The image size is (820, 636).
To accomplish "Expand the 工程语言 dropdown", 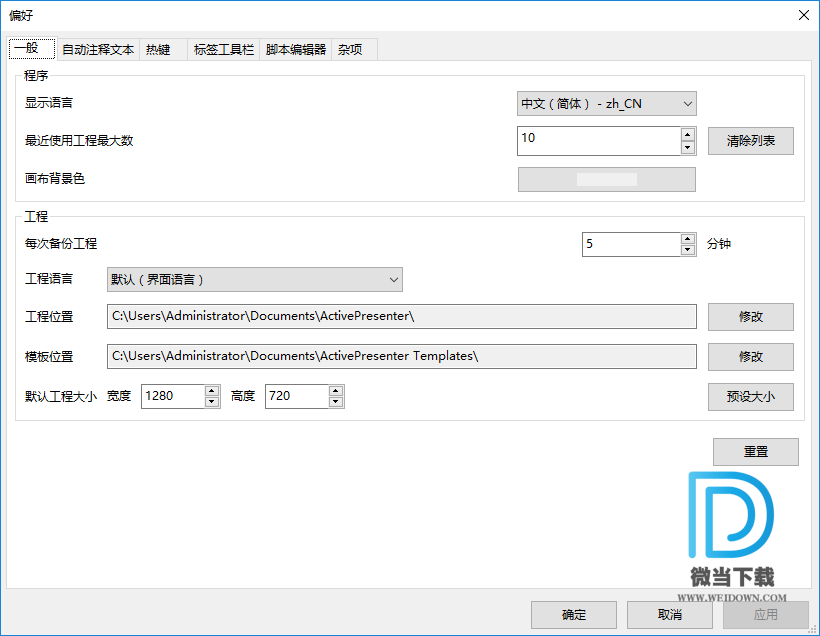I will click(255, 279).
